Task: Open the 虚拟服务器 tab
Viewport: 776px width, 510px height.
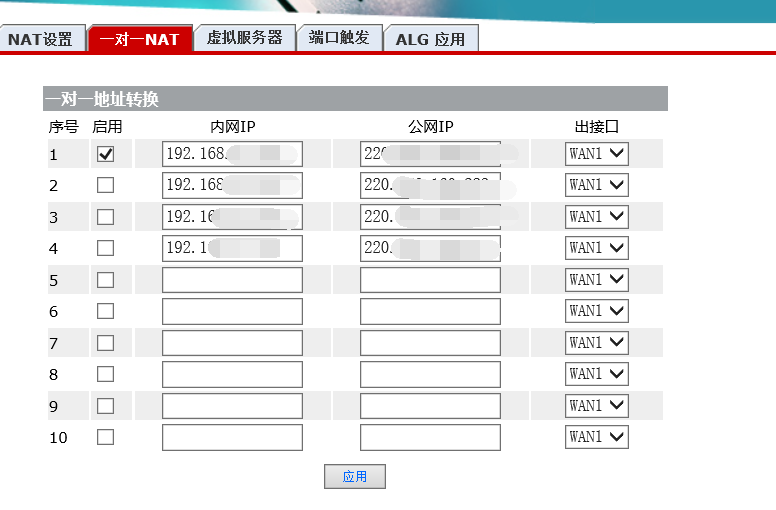Action: tap(244, 38)
